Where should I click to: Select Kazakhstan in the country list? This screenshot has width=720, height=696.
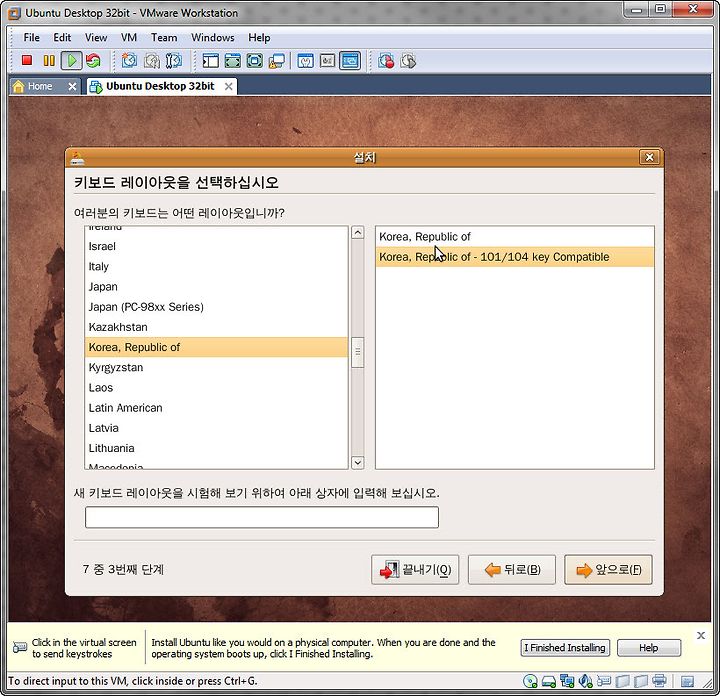[x=216, y=327]
